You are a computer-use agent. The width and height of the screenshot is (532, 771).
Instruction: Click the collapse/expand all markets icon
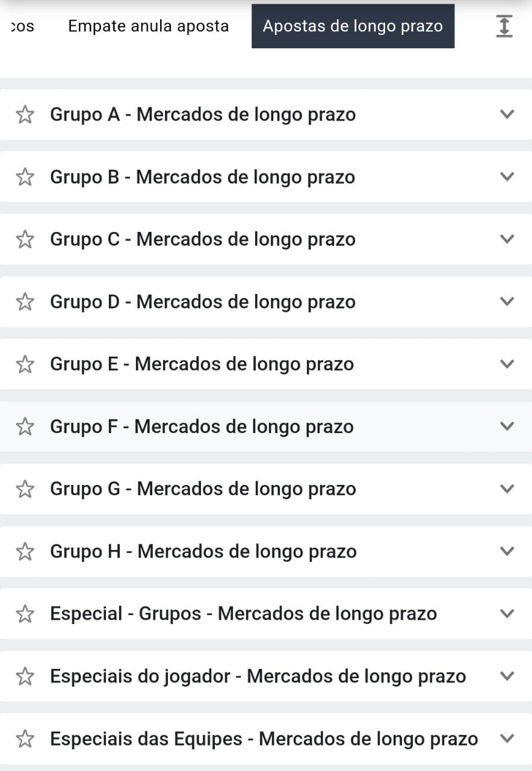[x=504, y=26]
